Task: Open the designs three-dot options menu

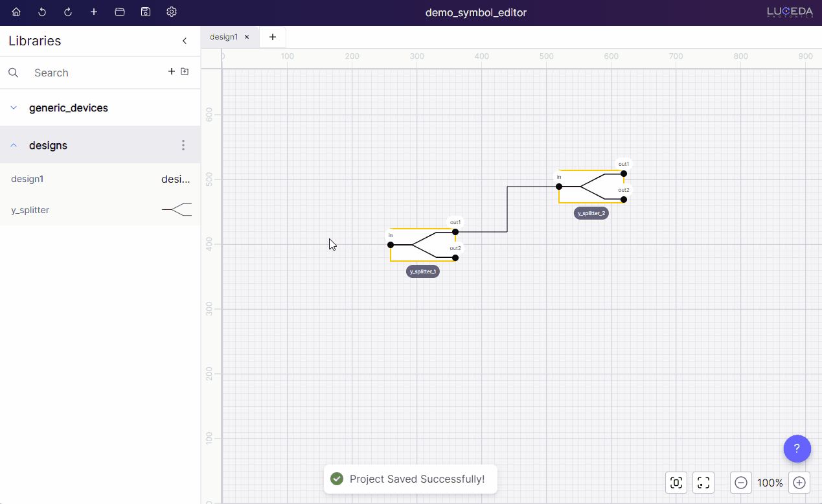Action: pyautogui.click(x=183, y=145)
